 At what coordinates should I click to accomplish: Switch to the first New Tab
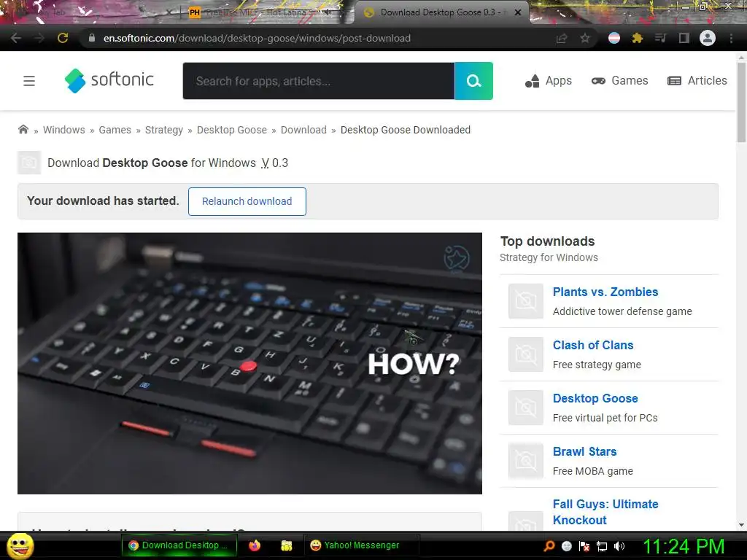click(90, 12)
